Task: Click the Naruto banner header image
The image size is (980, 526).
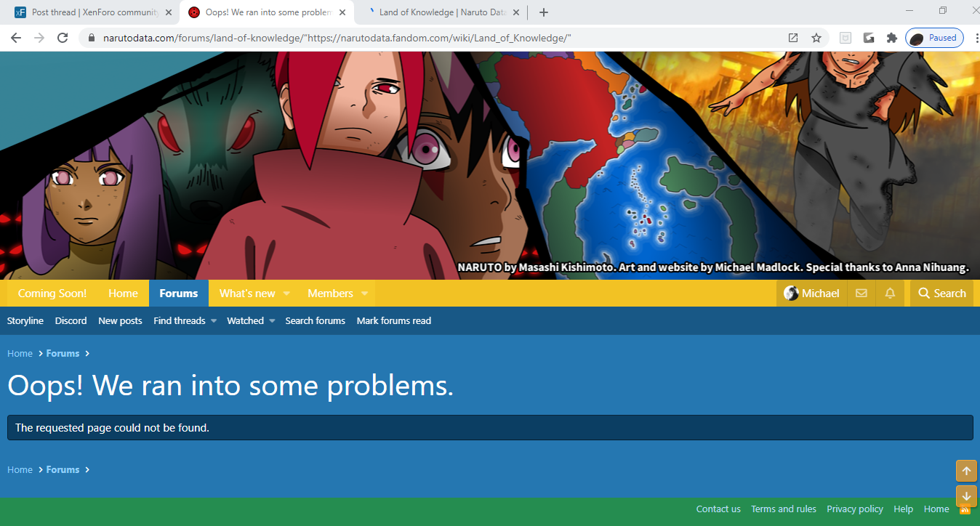Action: click(x=490, y=166)
